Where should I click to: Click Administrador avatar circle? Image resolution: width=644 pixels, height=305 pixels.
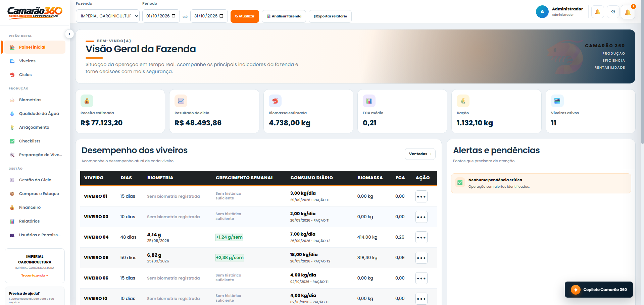coord(542,12)
